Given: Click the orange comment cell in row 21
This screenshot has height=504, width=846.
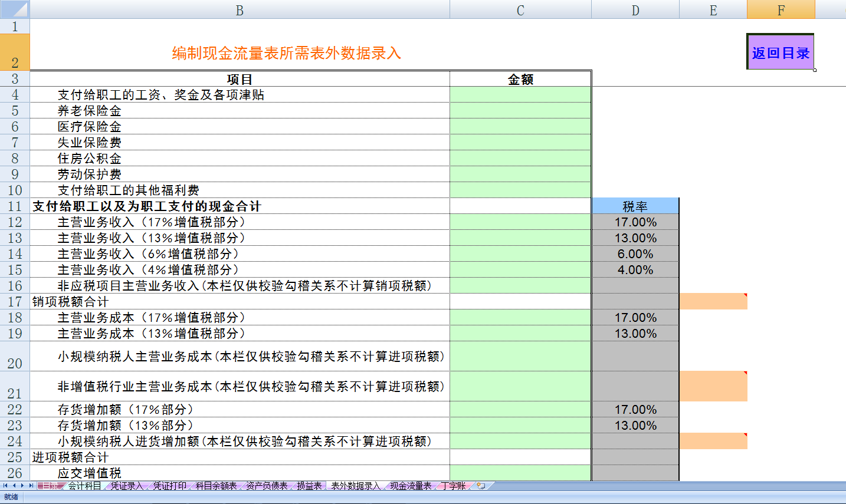Looking at the screenshot, I should (713, 387).
